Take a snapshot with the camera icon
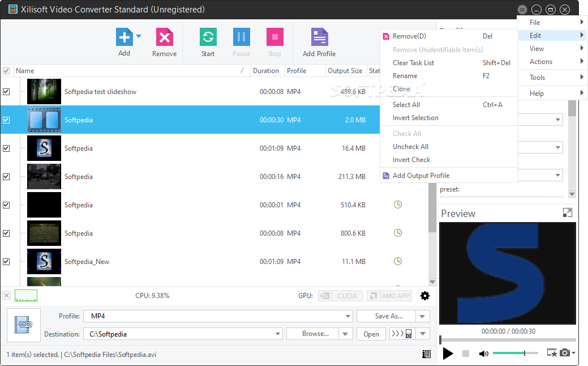The height and width of the screenshot is (366, 588). [x=565, y=353]
